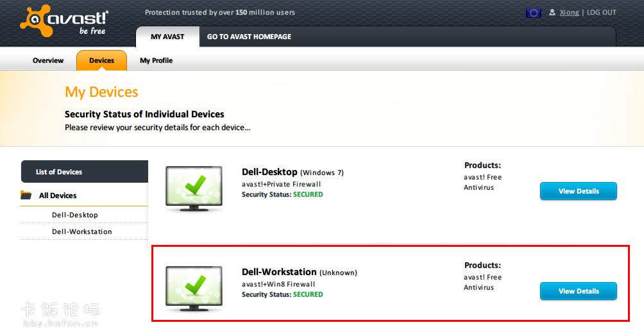Click the Dell-Workstation monitor checkmark icon
The width and height of the screenshot is (644, 334).
point(194,287)
